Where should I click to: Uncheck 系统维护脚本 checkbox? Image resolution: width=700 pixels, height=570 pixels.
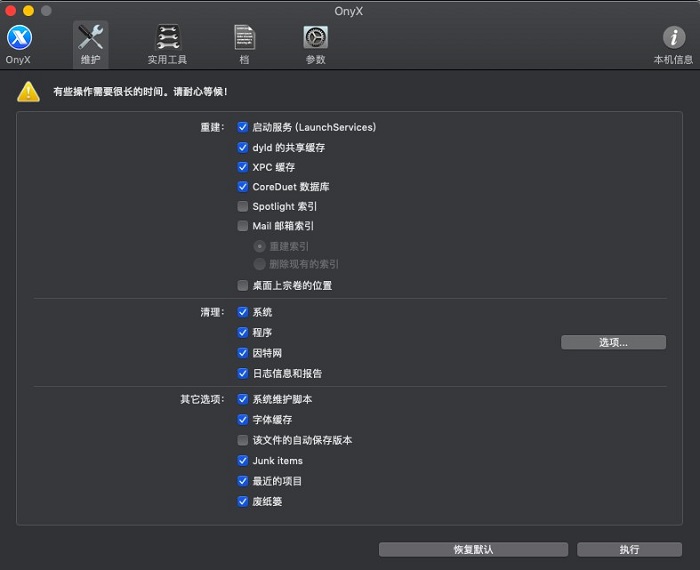pos(242,399)
